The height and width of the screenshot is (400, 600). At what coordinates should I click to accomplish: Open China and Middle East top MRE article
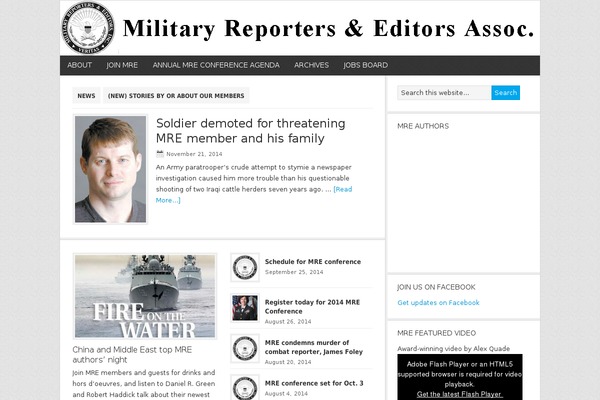tap(132, 354)
